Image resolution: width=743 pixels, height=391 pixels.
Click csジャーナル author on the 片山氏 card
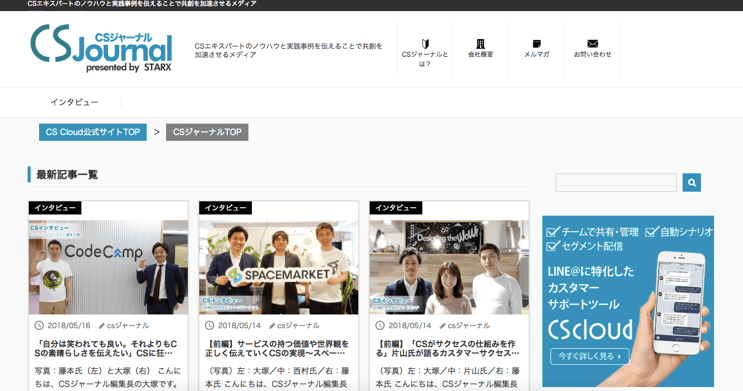(x=469, y=326)
